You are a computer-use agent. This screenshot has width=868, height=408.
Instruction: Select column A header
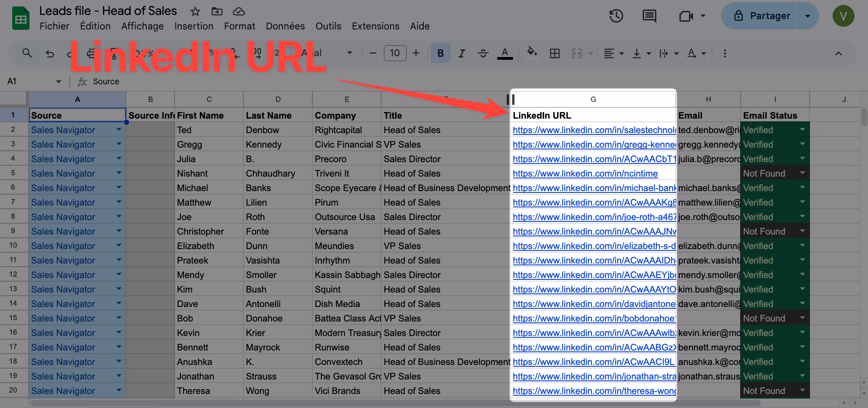pos(78,99)
